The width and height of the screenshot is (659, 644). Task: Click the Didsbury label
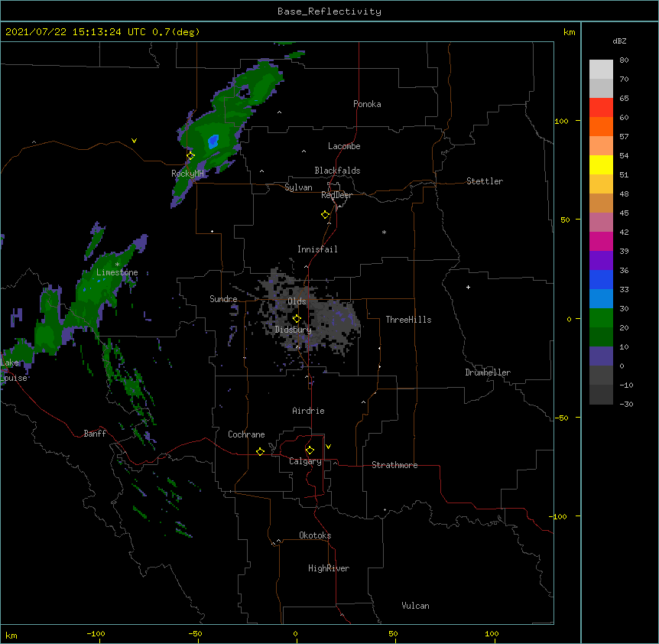point(294,330)
